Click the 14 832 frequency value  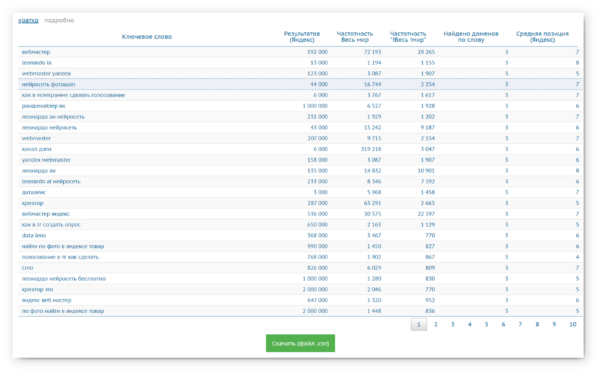372,170
